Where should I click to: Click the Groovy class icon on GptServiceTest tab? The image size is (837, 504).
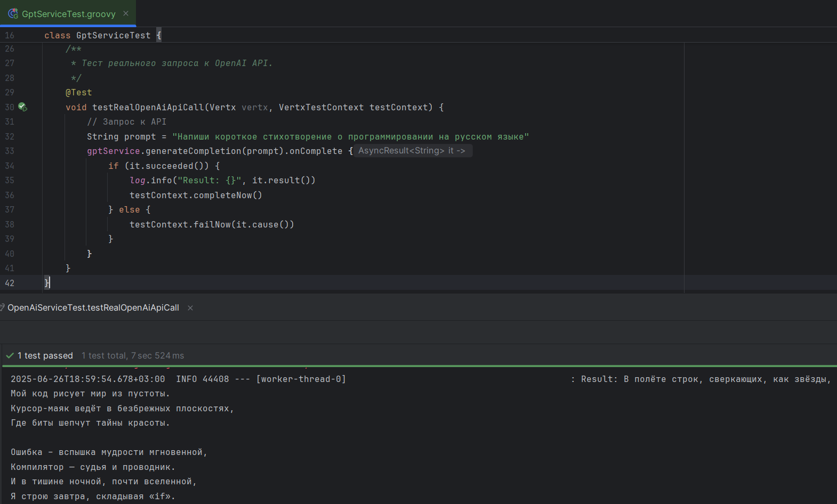[13, 13]
